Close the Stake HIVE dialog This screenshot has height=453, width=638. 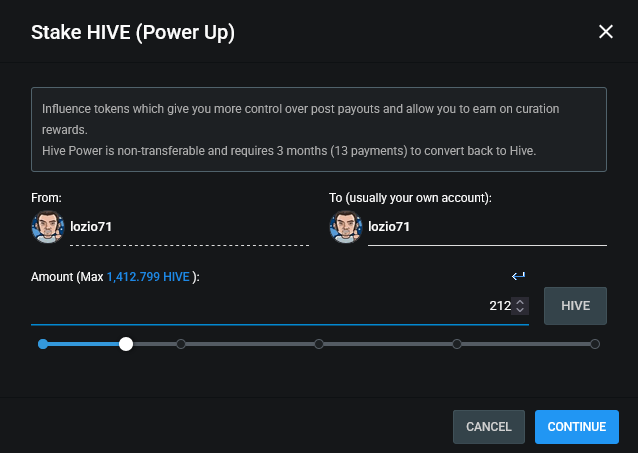coord(605,31)
